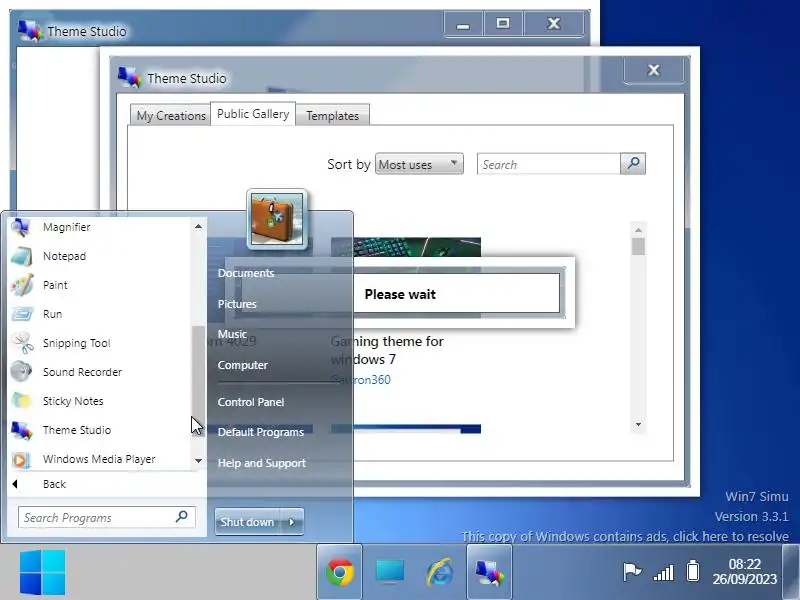Maximize the back Theme Studio window
Image resolution: width=800 pixels, height=600 pixels.
point(503,24)
